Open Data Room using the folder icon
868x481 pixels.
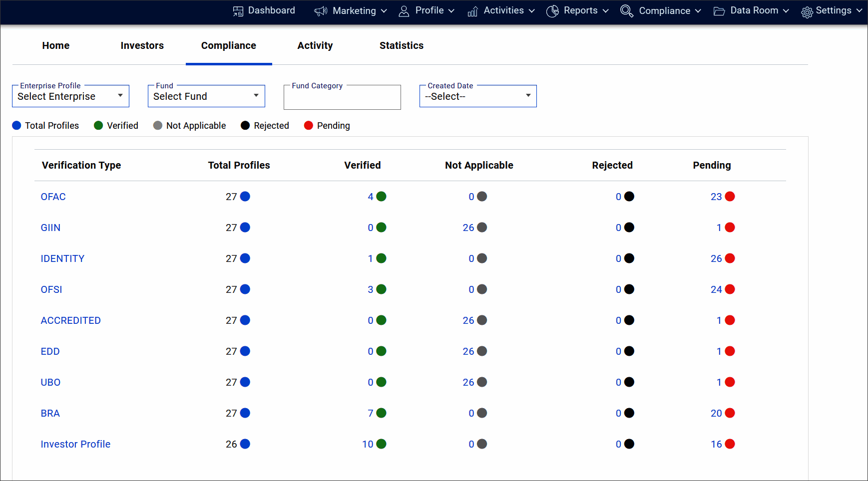[x=719, y=10]
